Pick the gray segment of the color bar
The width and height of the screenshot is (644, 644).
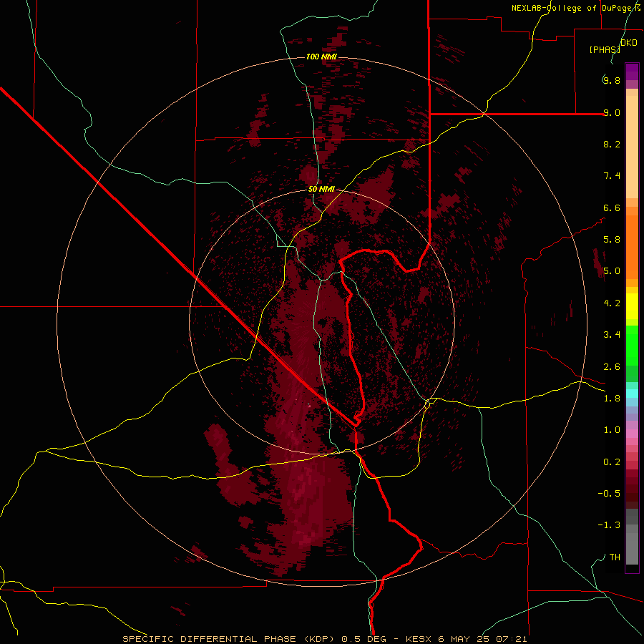[x=632, y=537]
